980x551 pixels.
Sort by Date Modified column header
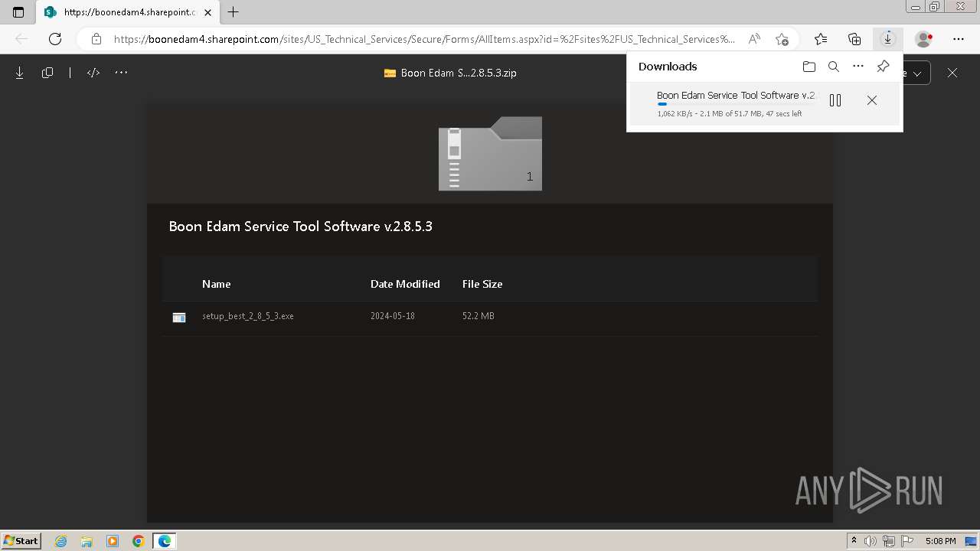(x=405, y=284)
